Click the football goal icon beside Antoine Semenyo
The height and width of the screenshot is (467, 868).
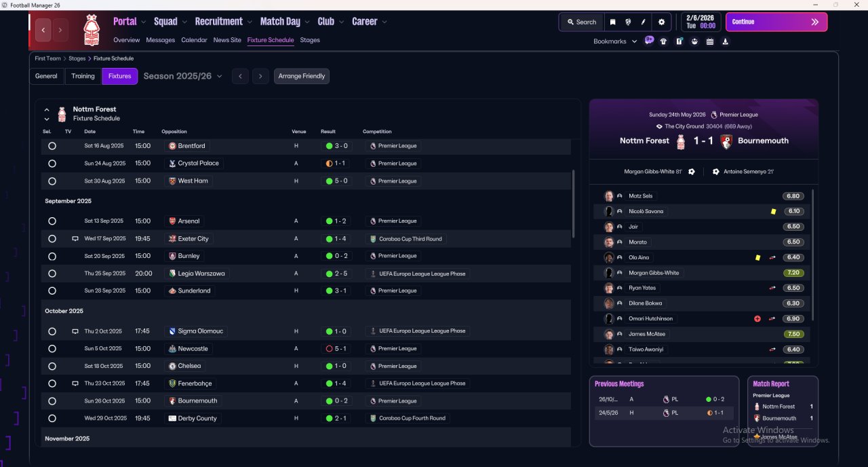(715, 172)
